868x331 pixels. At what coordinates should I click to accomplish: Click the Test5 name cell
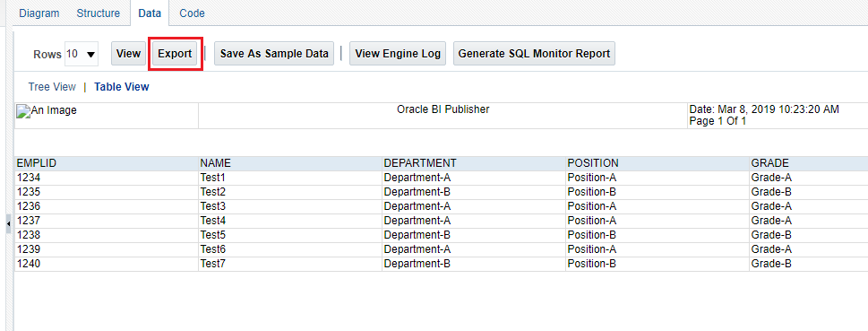[x=290, y=235]
